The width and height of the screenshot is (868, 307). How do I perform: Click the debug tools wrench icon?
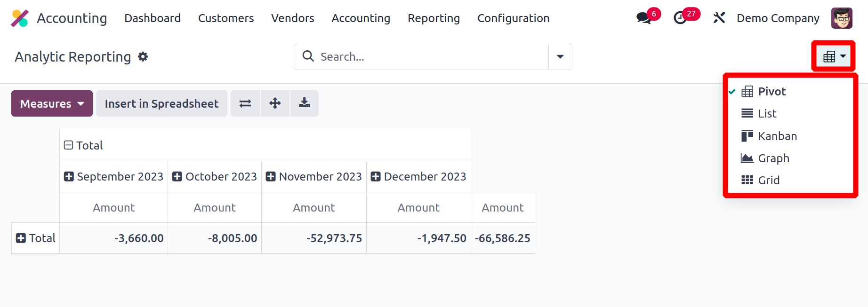pos(719,18)
